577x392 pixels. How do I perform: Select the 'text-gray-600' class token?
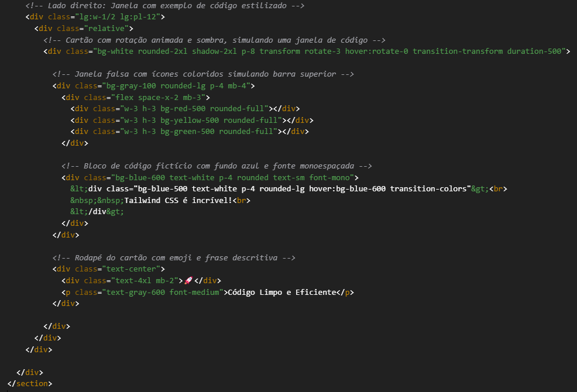point(135,293)
